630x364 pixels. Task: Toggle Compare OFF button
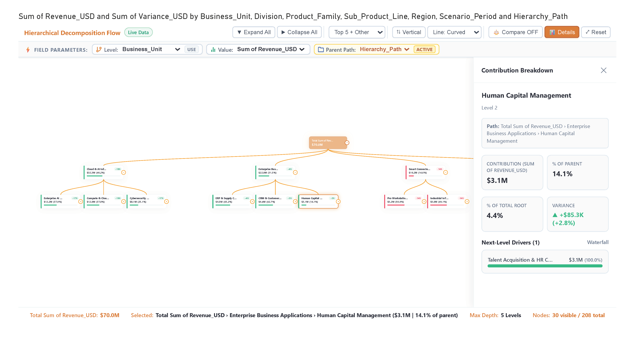[516, 32]
